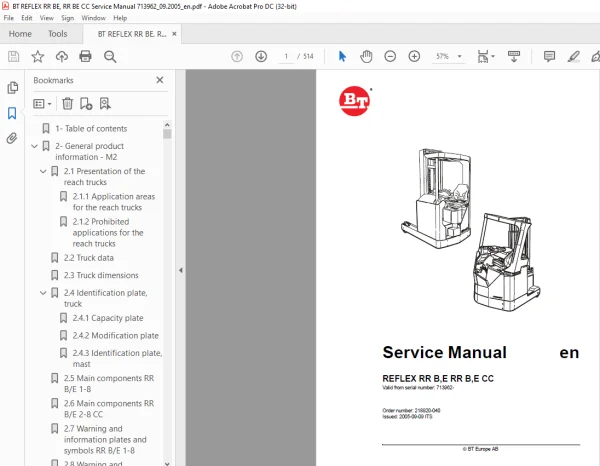Open 2.7 Warning and information plates bookmark

click(x=105, y=440)
